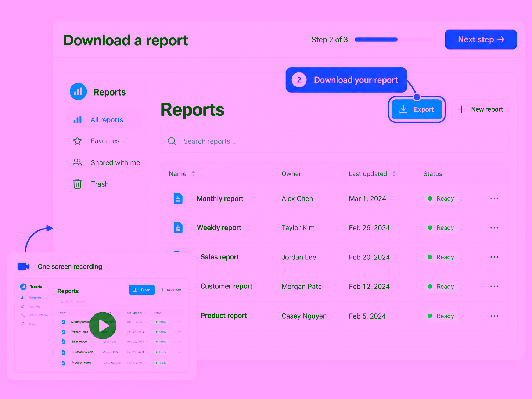Screen dimensions: 532x399
Task: Click owner Alex Chen
Action: tap(297, 199)
